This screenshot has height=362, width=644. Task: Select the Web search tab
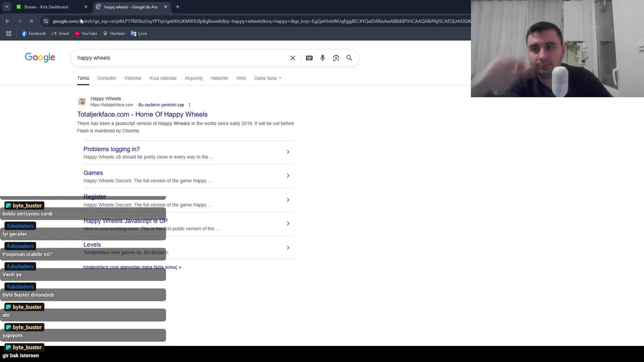coord(242,78)
